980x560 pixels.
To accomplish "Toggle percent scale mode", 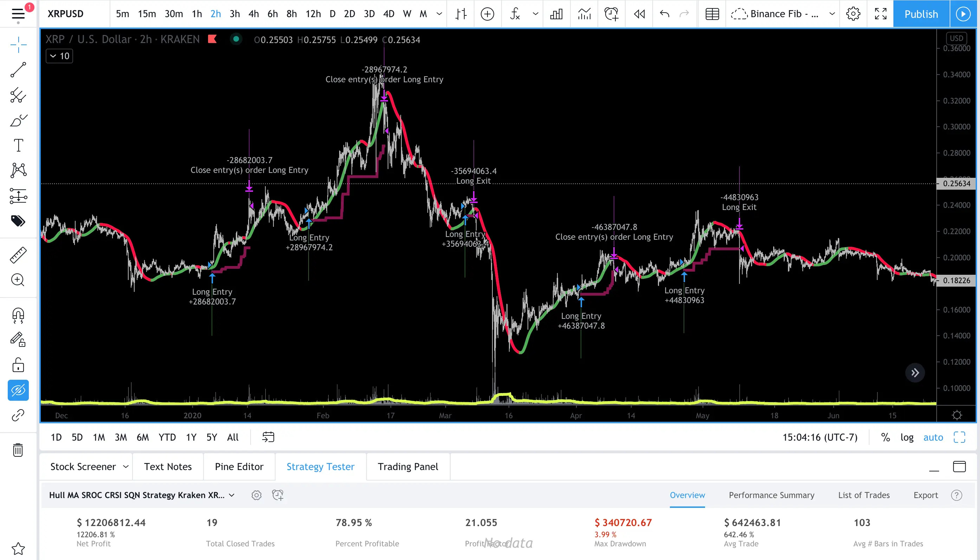I will click(886, 437).
